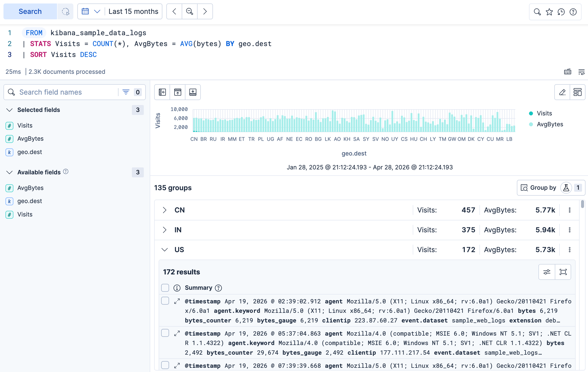The width and height of the screenshot is (588, 372).
Task: Show keyboard shortcuts icon in editor footer
Action: point(568,72)
